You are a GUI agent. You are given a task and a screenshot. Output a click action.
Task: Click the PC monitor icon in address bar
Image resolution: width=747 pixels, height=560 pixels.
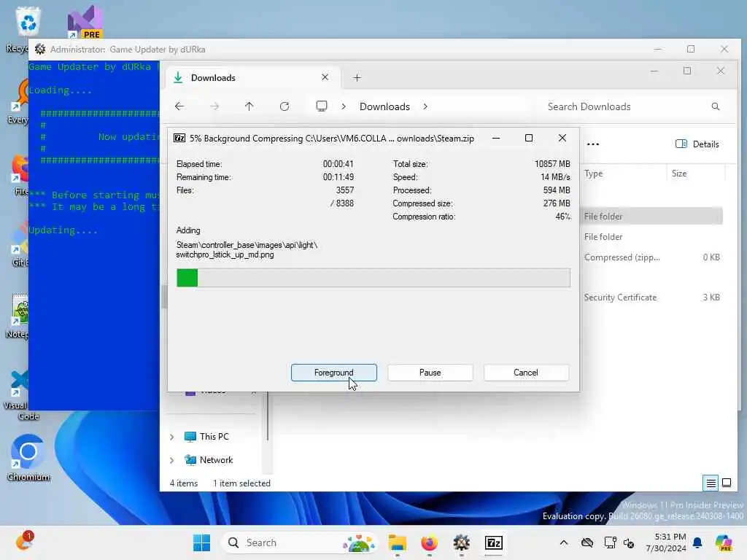point(322,106)
